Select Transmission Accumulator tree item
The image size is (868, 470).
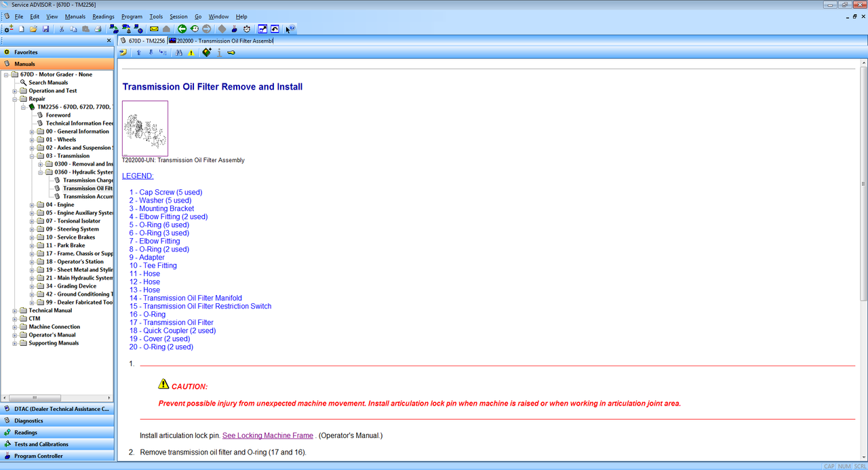[88, 197]
